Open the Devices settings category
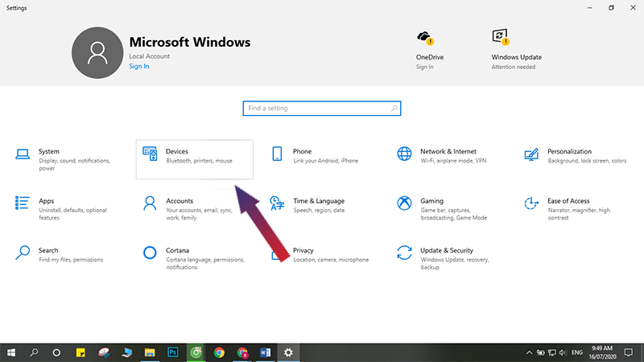The image size is (644, 362). (194, 157)
